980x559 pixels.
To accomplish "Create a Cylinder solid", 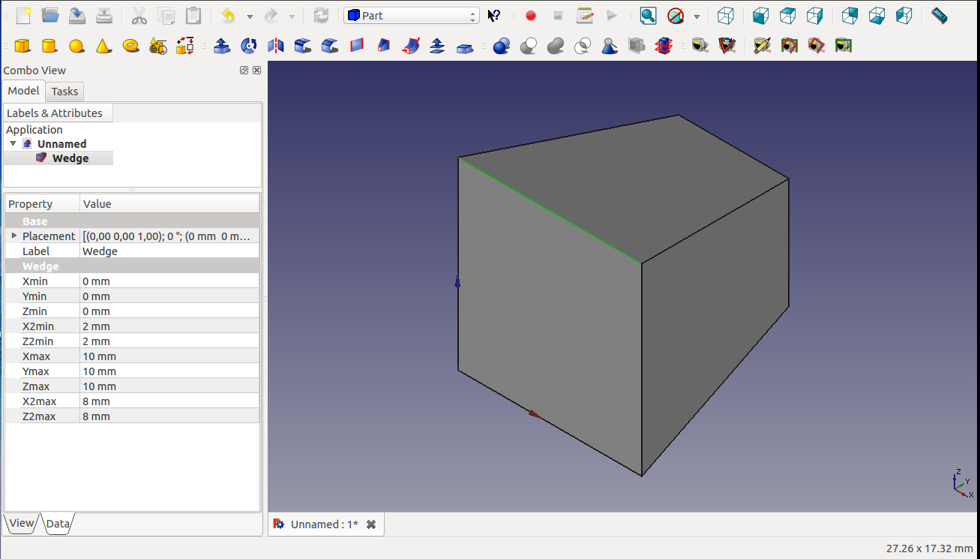I will click(49, 47).
